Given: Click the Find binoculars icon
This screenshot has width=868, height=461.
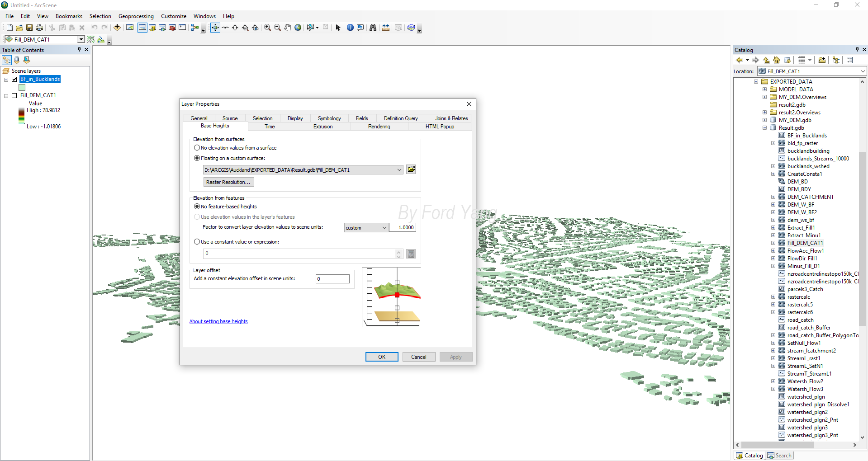Looking at the screenshot, I should tap(373, 28).
